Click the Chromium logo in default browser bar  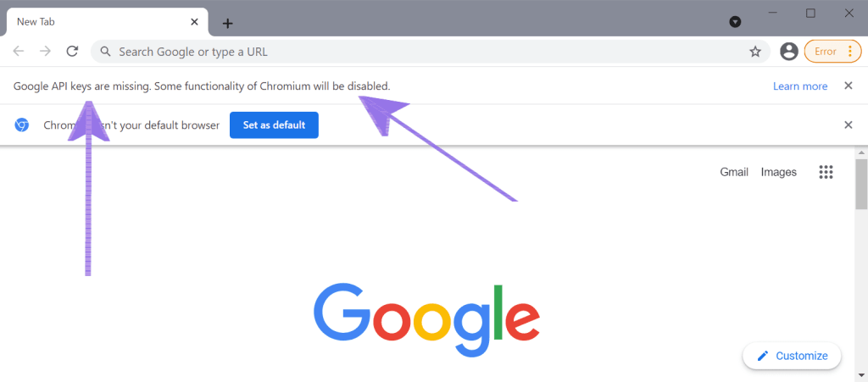(21, 125)
